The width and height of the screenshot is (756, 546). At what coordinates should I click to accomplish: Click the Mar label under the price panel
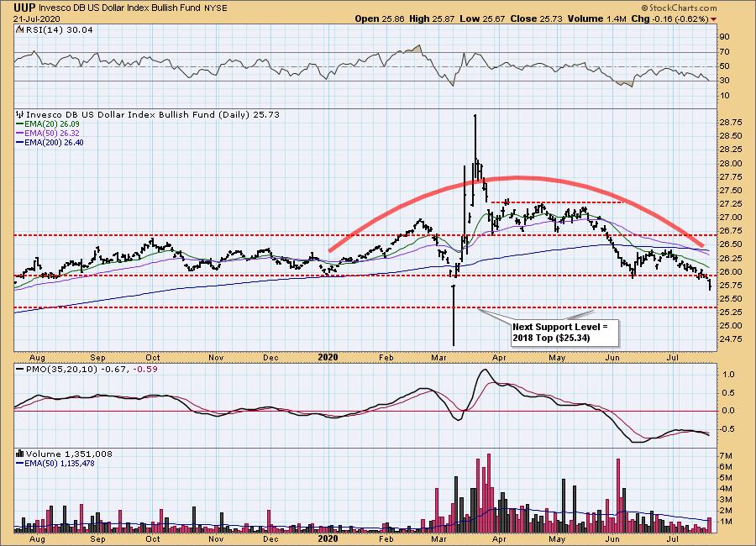pos(438,357)
